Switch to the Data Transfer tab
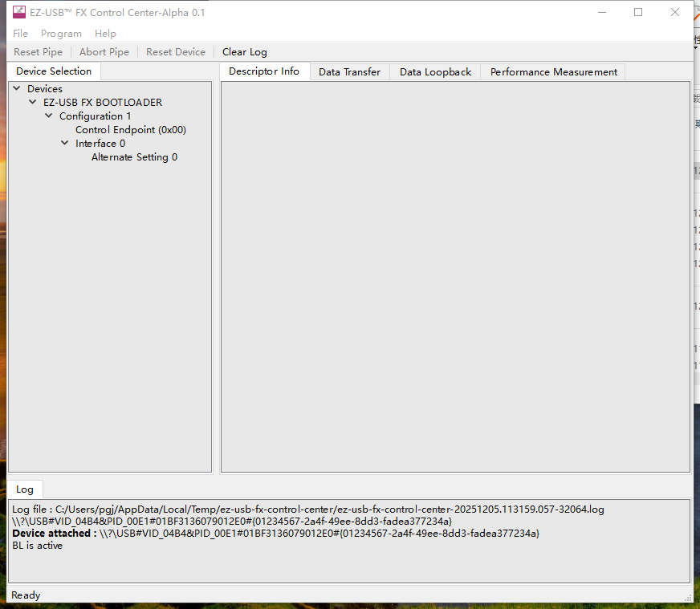Screen dimensions: 700x609 pyautogui.click(x=349, y=72)
